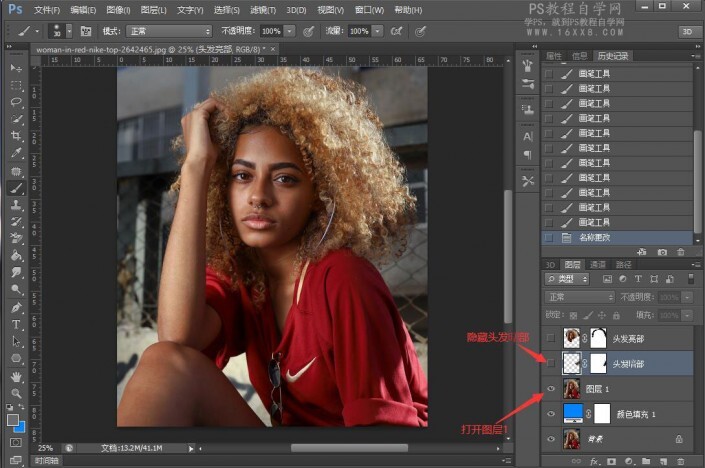Select the Eyedropper tool
Viewport: 705px width, 468px height.
[x=17, y=153]
